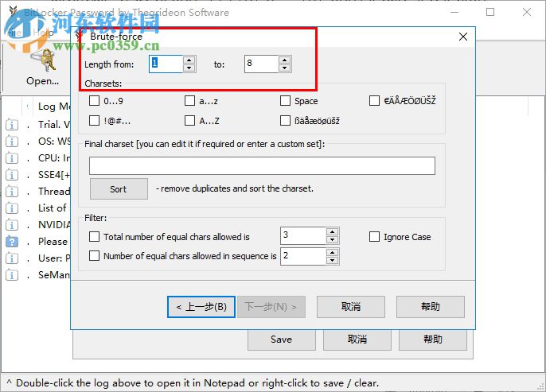Click the info icon beside User log row
The image size is (546, 392).
[12, 258]
